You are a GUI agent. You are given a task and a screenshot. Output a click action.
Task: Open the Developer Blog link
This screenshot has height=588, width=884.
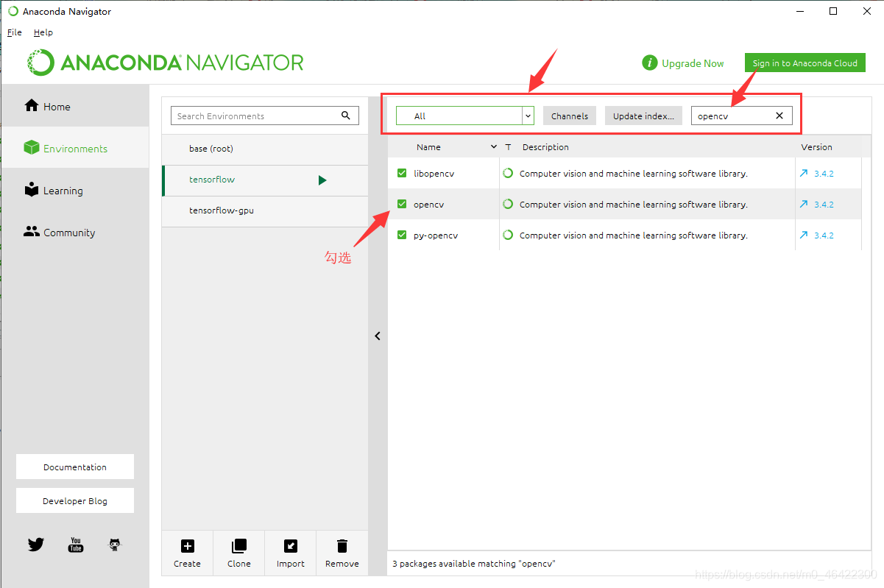75,500
